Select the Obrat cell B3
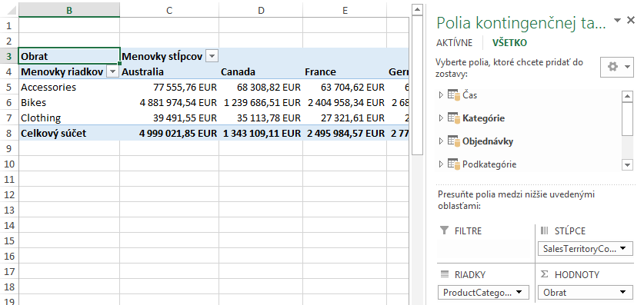The image size is (644, 305). click(x=69, y=56)
